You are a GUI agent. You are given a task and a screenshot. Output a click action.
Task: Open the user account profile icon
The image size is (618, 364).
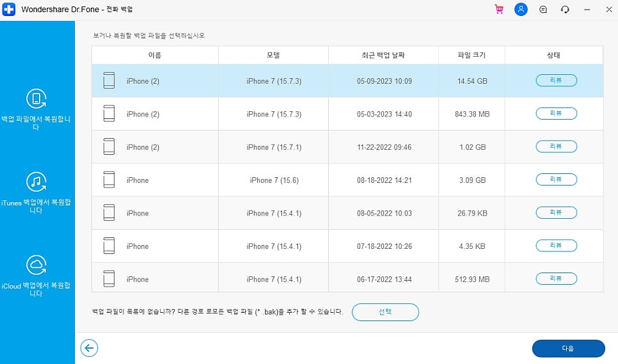(521, 10)
